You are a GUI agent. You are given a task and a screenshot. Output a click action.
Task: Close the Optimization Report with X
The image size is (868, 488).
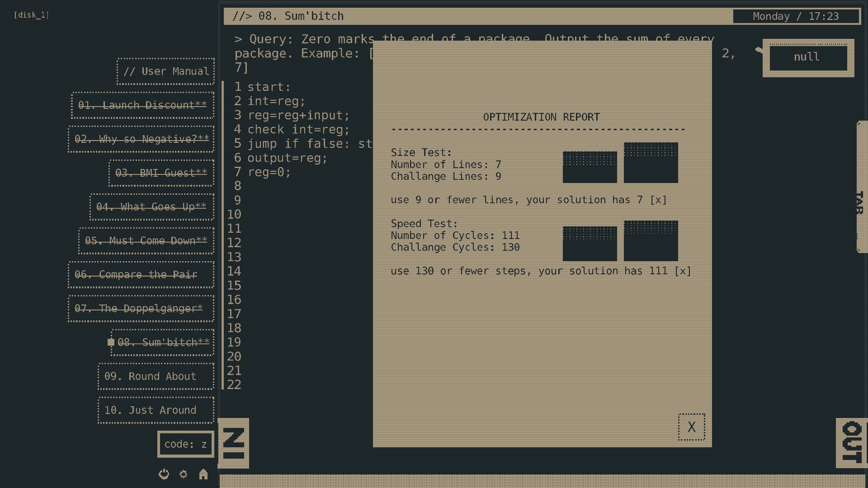pyautogui.click(x=691, y=427)
